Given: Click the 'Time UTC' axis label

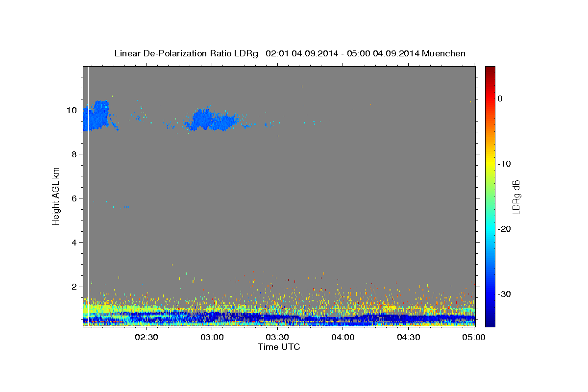Looking at the screenshot, I should pos(279,347).
